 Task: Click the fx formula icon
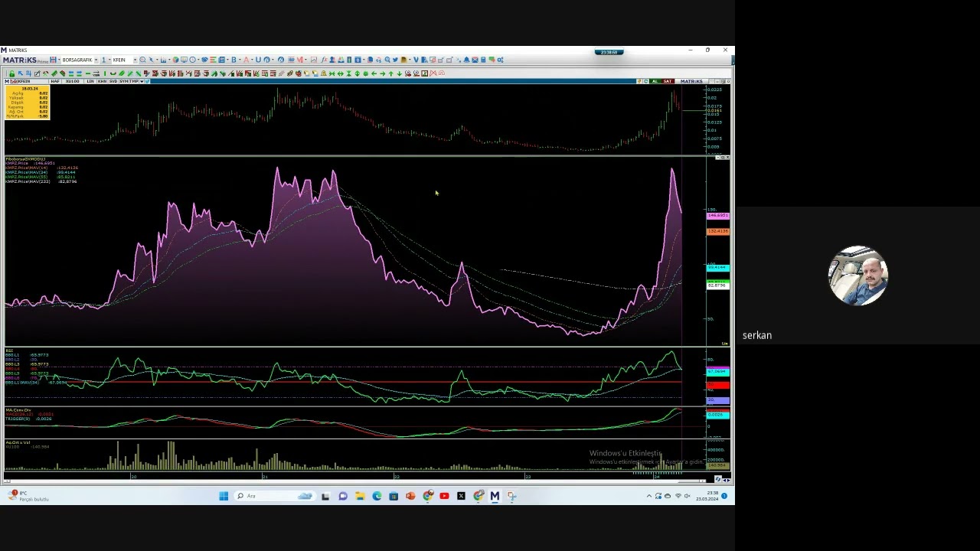click(x=325, y=60)
